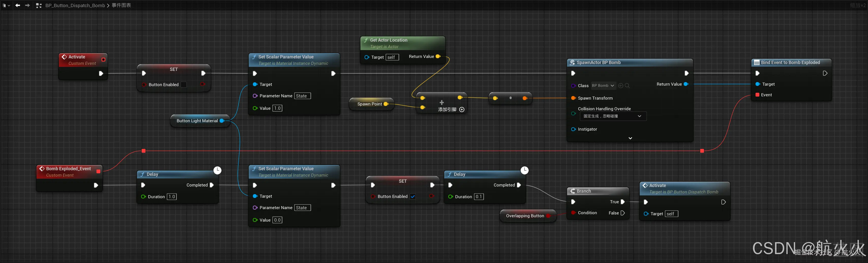
Task: Select the Get Actor Location node header
Action: [403, 43]
